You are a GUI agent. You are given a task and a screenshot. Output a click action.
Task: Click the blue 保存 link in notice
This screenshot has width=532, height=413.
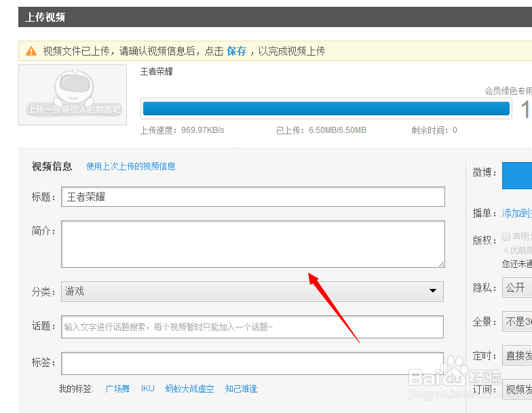point(236,52)
